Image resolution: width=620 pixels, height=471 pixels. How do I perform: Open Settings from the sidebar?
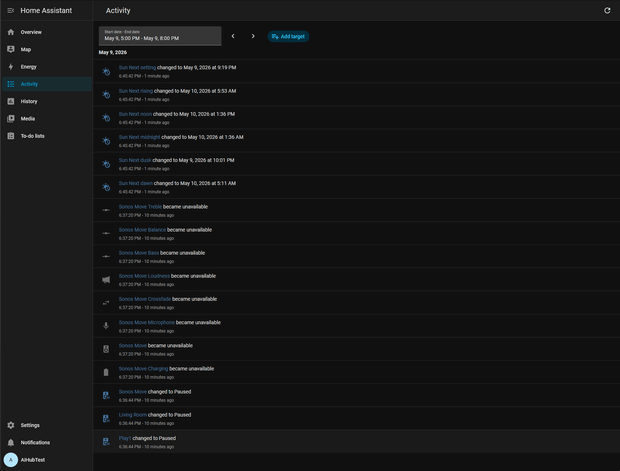coord(46,425)
